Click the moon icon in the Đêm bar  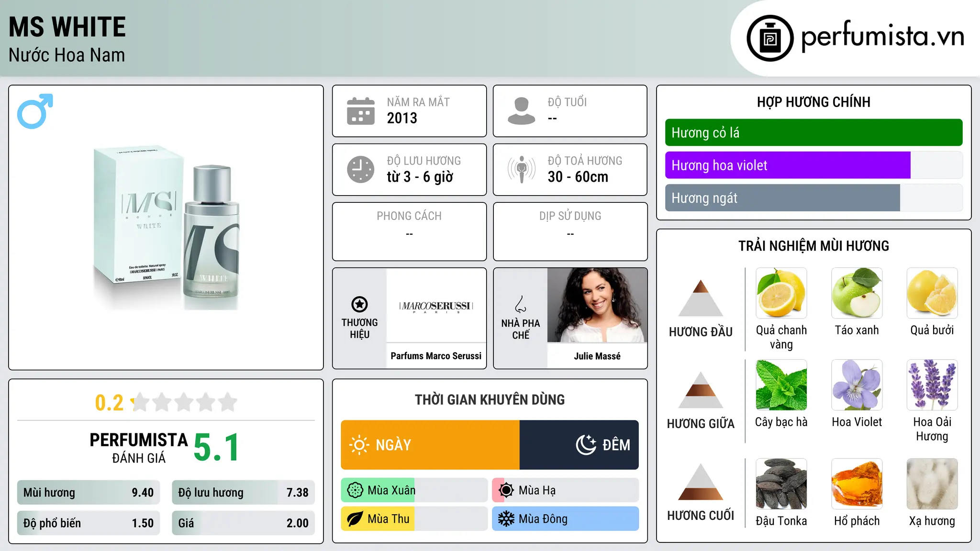point(586,445)
